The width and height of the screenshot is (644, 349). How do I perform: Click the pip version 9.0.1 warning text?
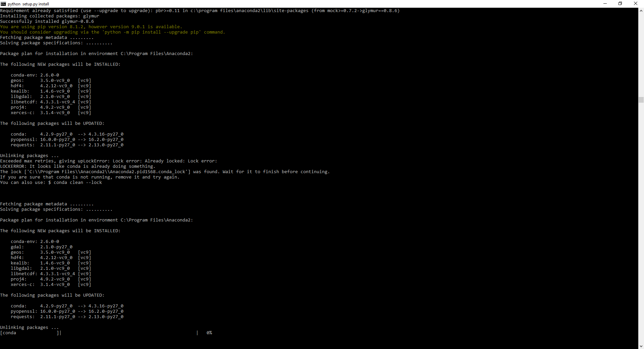pos(91,27)
